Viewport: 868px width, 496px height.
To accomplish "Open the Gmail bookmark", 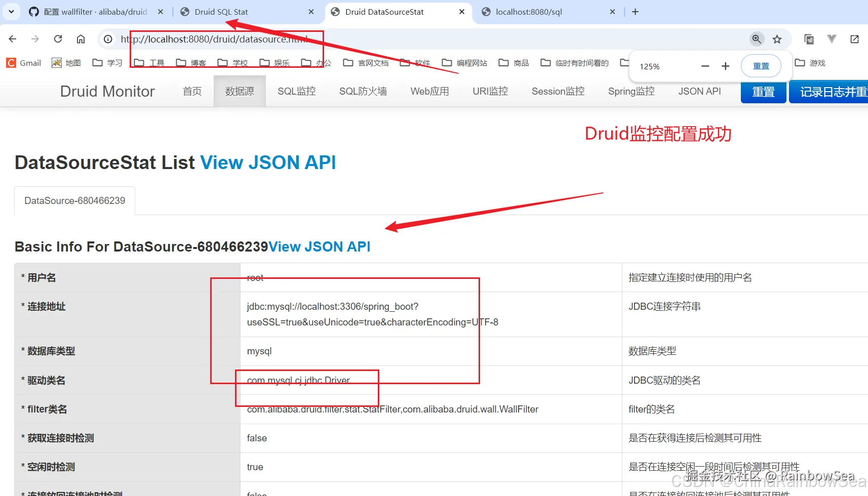I will point(24,63).
